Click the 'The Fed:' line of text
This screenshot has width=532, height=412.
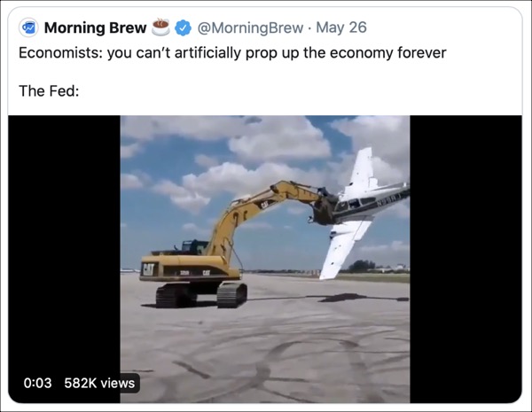pos(49,91)
